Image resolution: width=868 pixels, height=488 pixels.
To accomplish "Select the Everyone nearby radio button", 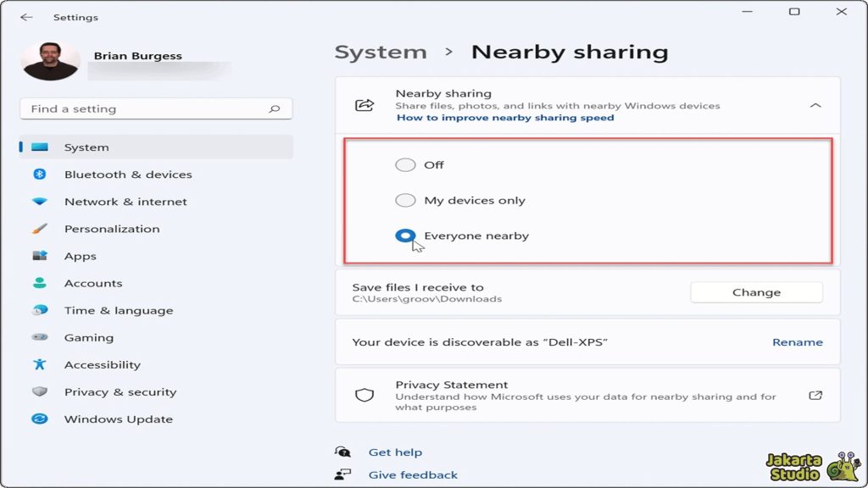I will point(405,236).
